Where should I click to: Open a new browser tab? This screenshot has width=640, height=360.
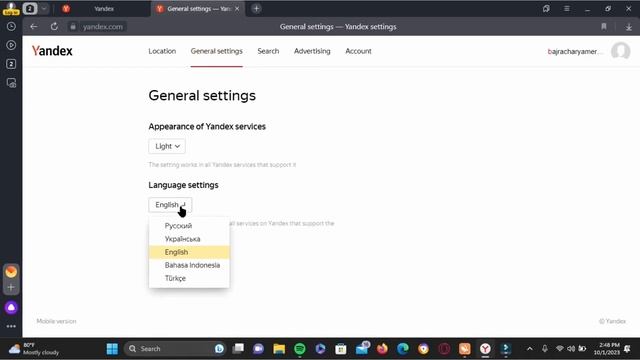[256, 9]
